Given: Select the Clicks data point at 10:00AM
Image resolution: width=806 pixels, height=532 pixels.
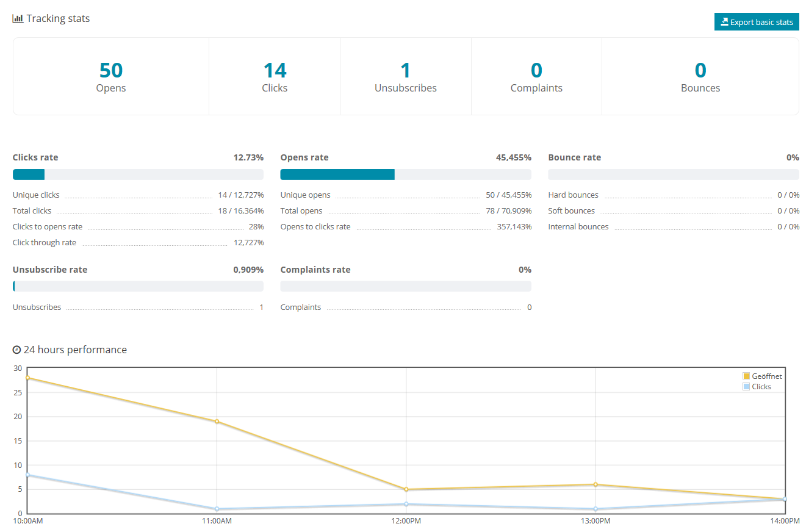Looking at the screenshot, I should pyautogui.click(x=27, y=475).
